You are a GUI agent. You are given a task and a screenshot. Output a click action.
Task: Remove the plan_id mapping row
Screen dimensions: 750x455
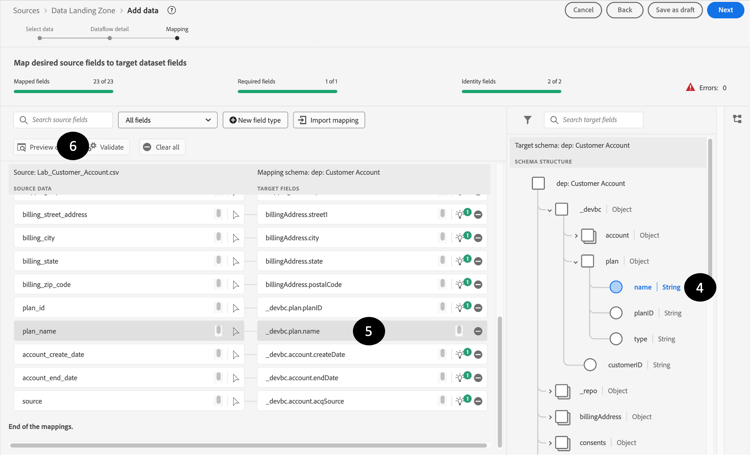click(x=478, y=308)
